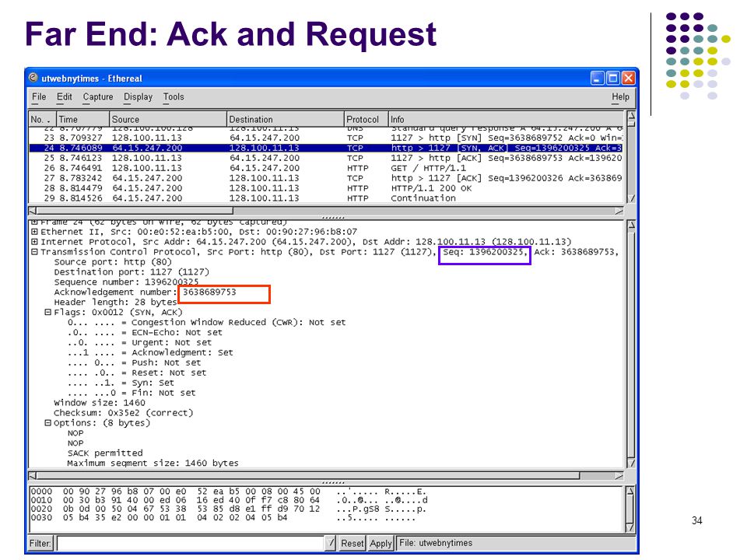
Task: Select Window size: 1460 line
Action: 100,403
